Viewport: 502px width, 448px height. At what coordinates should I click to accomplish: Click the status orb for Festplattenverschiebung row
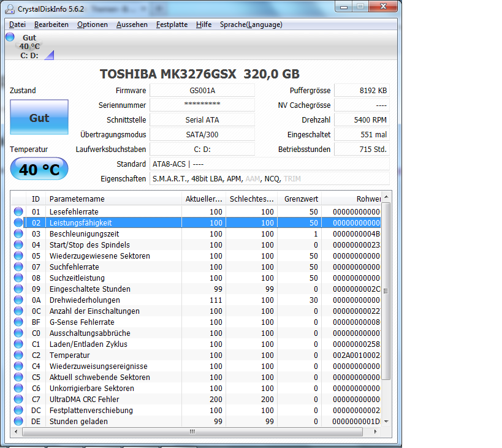18,410
